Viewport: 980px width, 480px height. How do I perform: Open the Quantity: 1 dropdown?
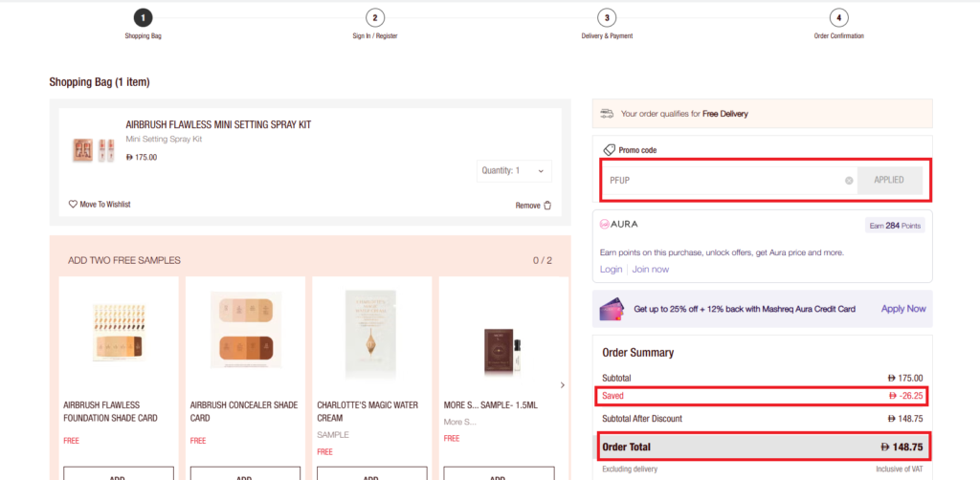click(x=514, y=170)
